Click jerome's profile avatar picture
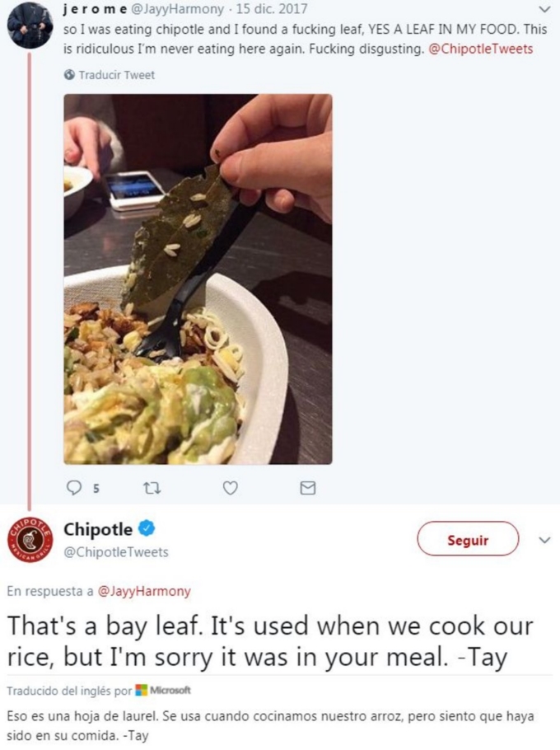Image resolution: width=560 pixels, height=750 pixels. (30, 25)
